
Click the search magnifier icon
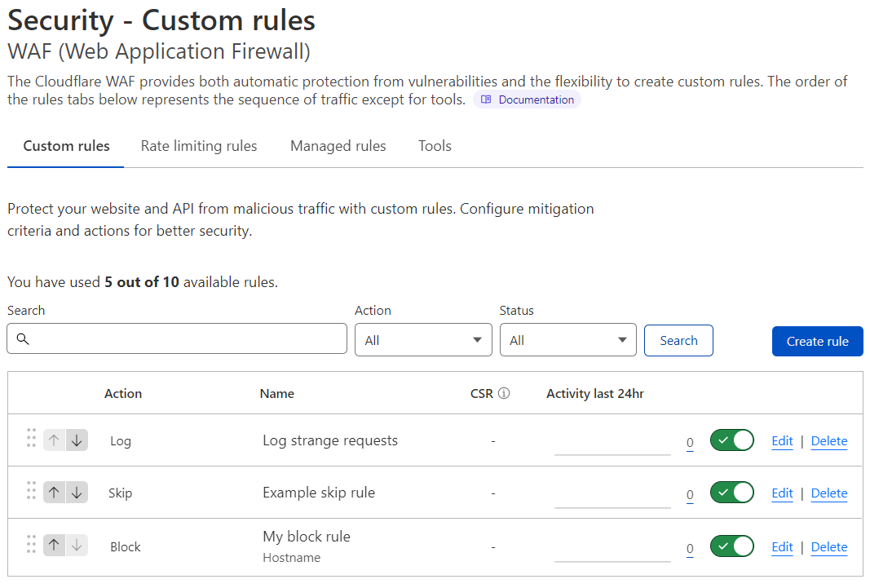23,338
